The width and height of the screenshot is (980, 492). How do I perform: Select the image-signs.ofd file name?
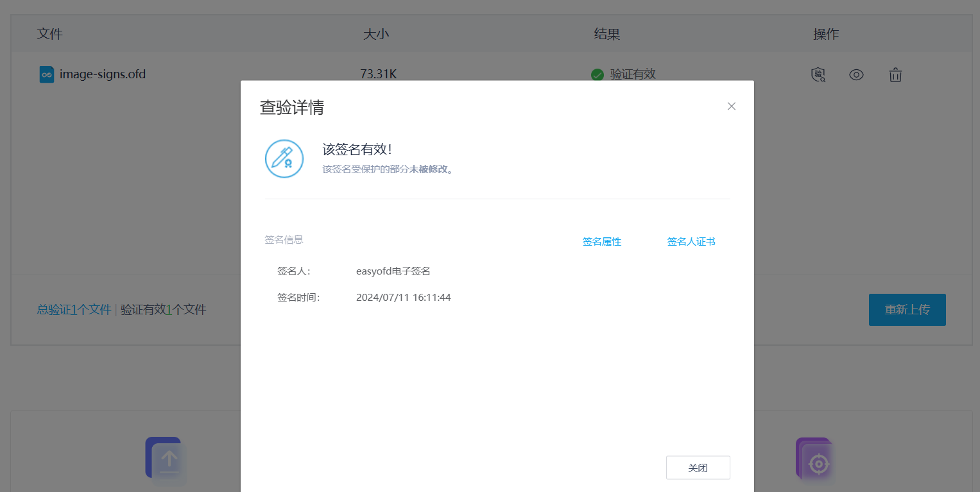103,74
